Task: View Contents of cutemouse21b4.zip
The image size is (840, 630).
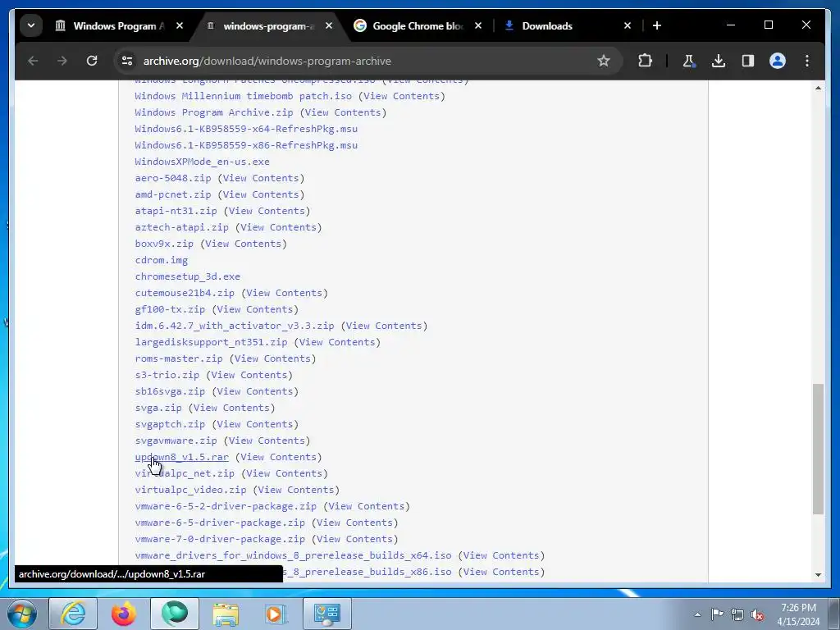Action: (x=285, y=293)
